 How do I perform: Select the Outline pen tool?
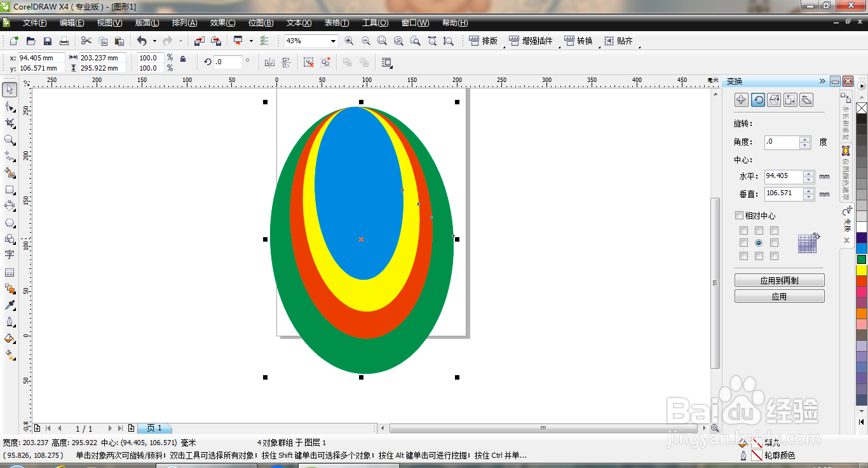10,322
